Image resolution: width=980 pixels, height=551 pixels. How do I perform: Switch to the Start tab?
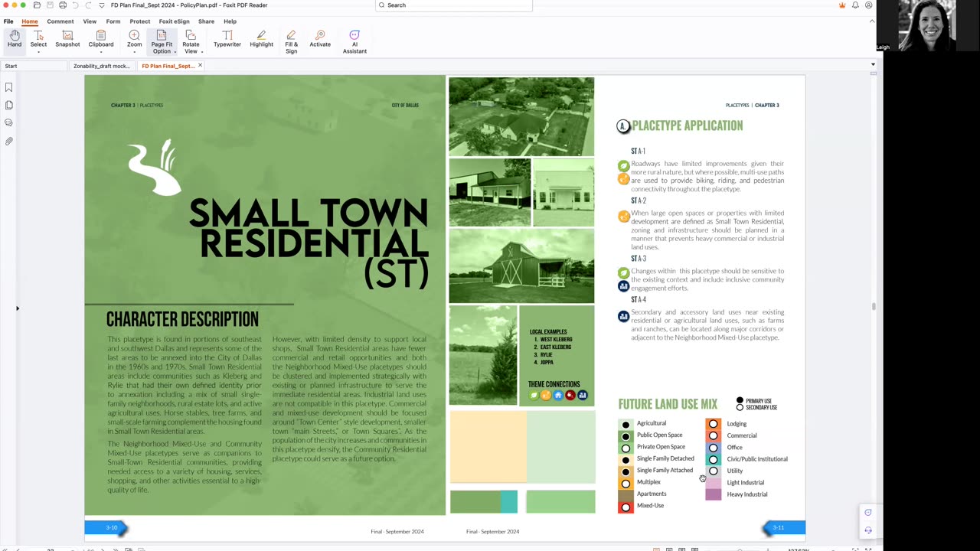[34, 66]
